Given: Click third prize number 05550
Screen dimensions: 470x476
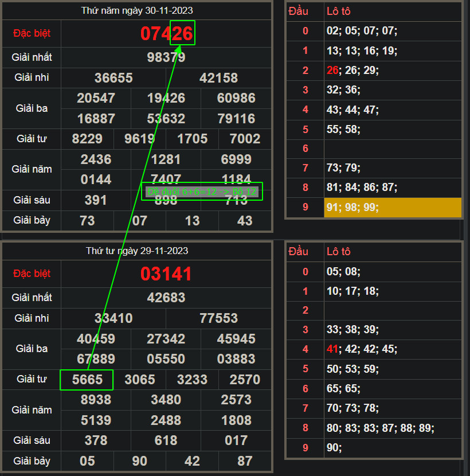Looking at the screenshot, I should point(166,360).
